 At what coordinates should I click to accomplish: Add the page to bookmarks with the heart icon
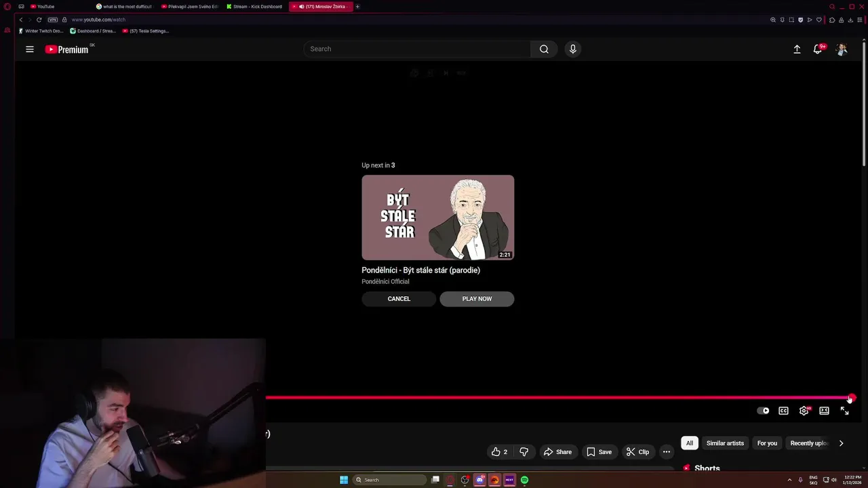point(818,20)
